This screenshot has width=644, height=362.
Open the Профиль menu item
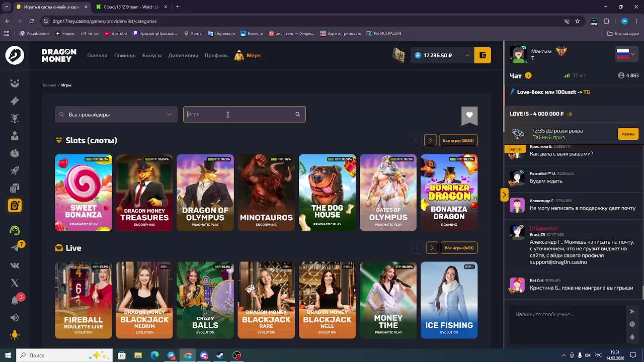click(x=216, y=55)
